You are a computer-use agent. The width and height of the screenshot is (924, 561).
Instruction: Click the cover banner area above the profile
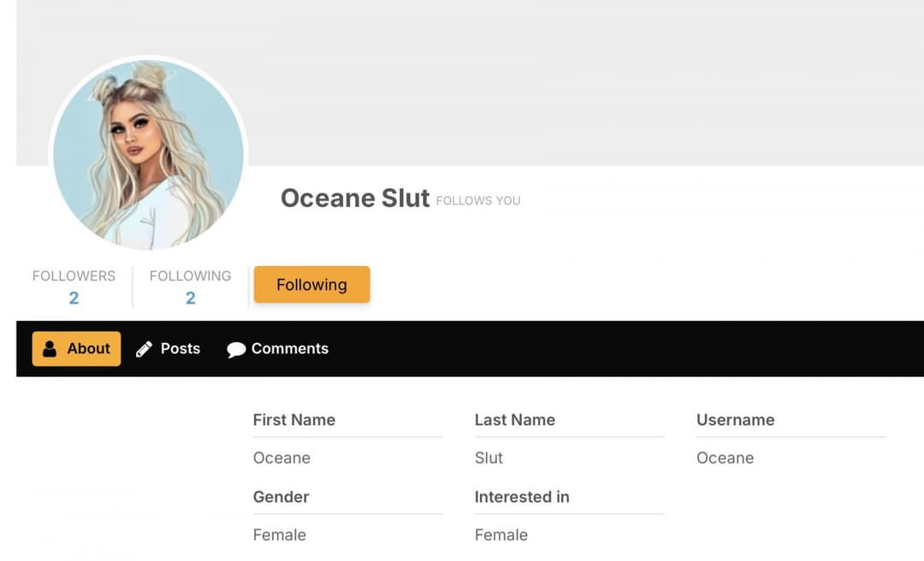click(x=599, y=86)
